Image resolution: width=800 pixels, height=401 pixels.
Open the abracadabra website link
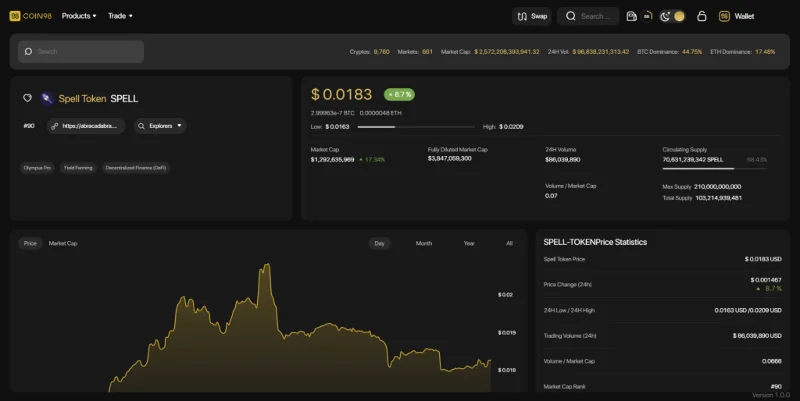click(86, 126)
